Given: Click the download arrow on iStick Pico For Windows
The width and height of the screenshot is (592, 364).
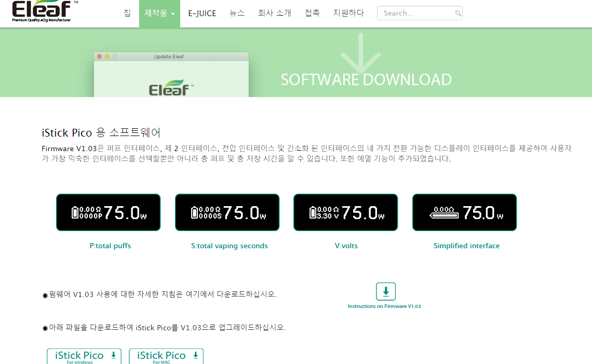Looking at the screenshot, I should point(113,355).
